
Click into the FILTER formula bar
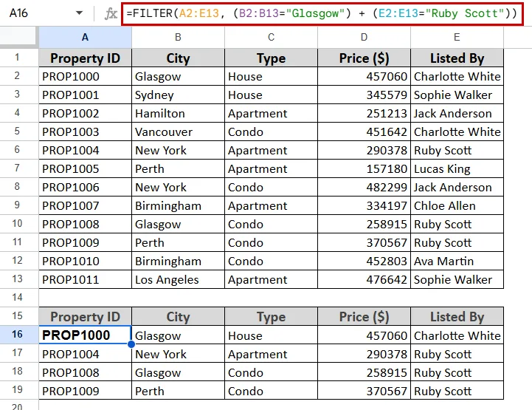pos(322,13)
